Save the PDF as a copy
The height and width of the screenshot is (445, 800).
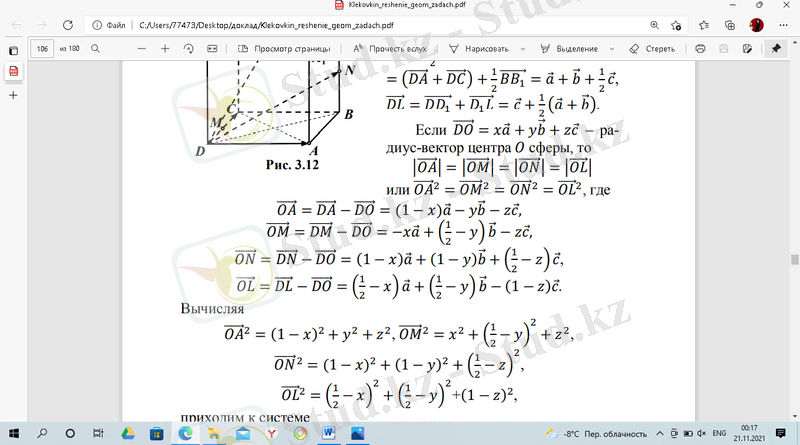click(x=747, y=48)
